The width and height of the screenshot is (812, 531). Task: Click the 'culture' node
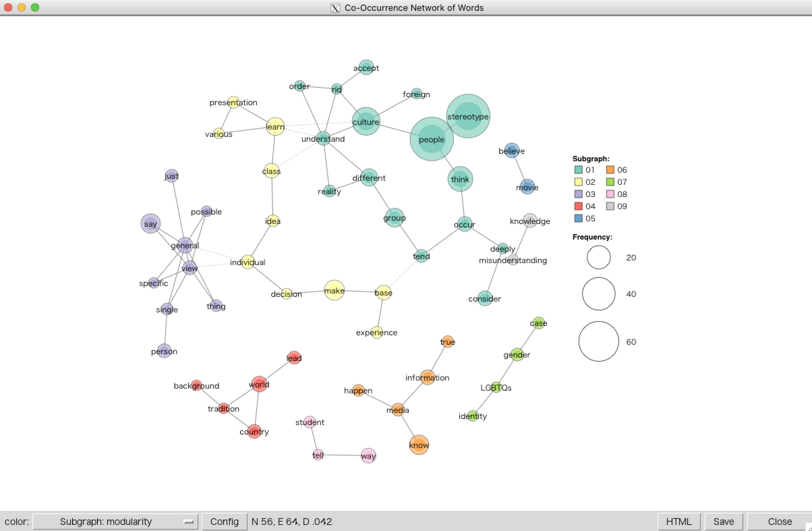366,121
